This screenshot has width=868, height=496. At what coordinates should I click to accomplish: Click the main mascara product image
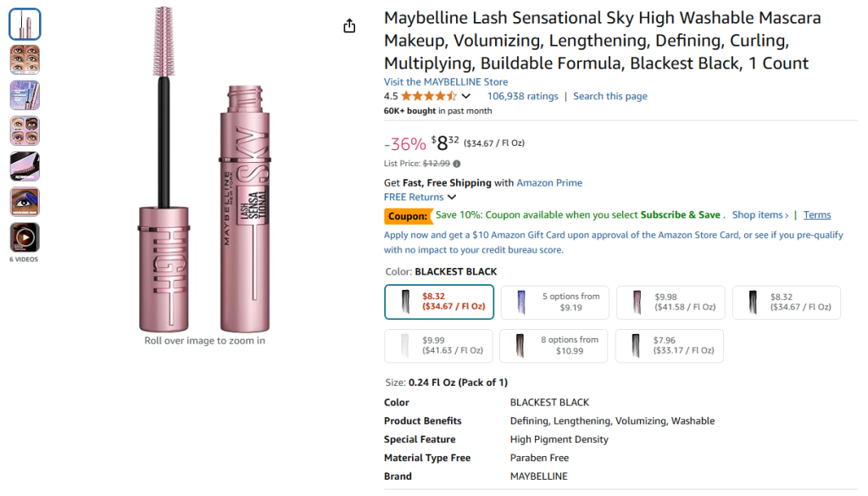coord(203,170)
